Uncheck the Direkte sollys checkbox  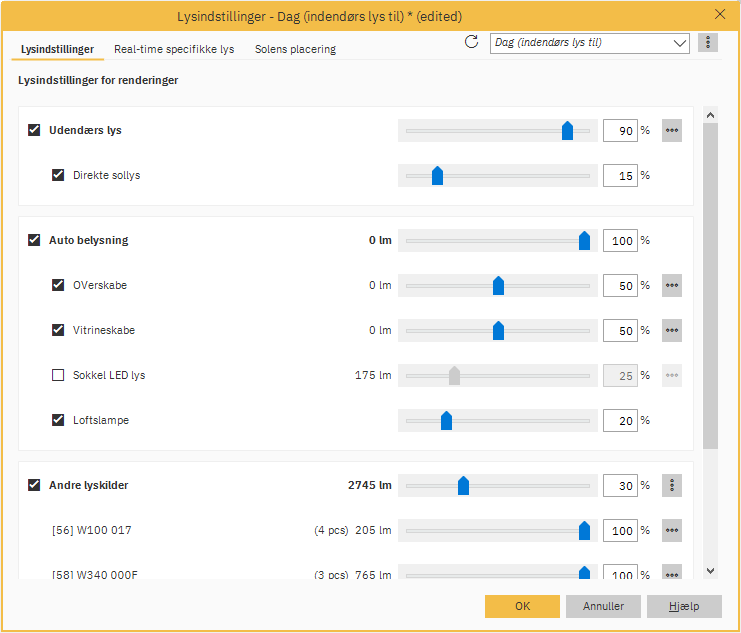58,175
